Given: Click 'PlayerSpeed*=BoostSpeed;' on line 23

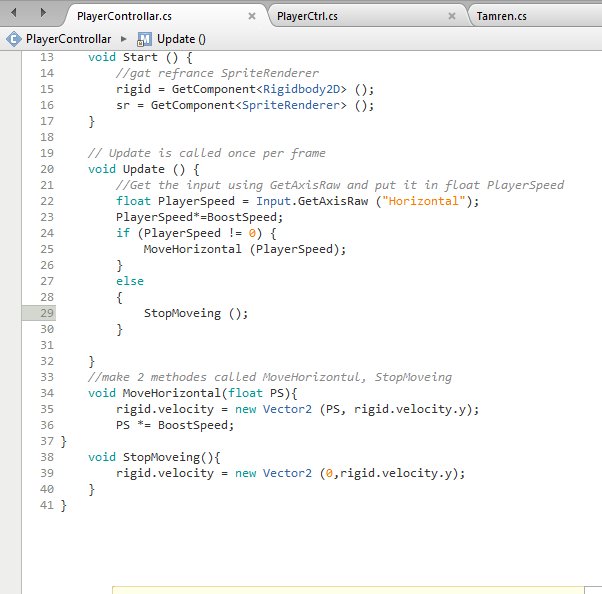Looking at the screenshot, I should (x=200, y=217).
